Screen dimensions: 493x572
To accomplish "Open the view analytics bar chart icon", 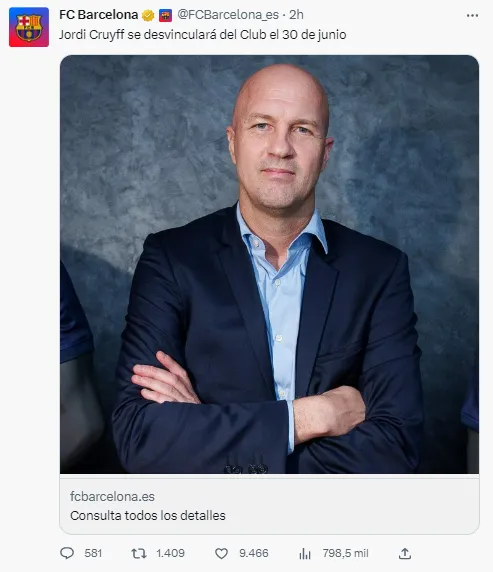I will 305,554.
